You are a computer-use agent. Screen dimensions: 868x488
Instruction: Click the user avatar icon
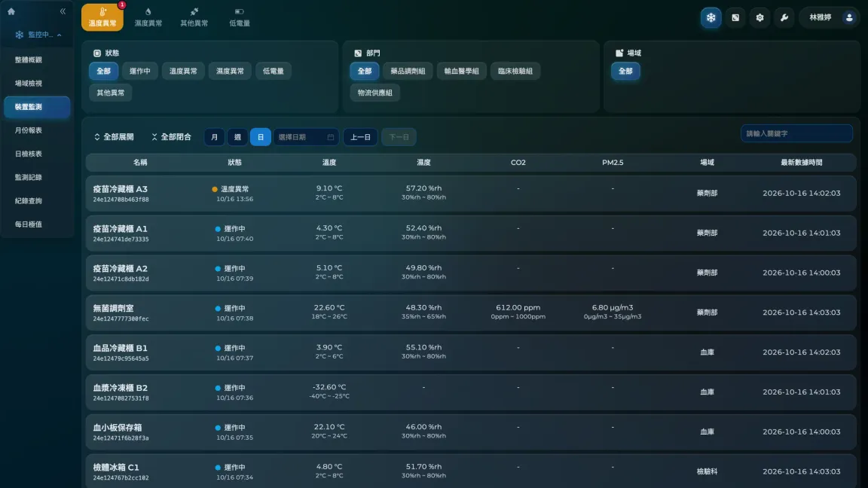click(849, 18)
